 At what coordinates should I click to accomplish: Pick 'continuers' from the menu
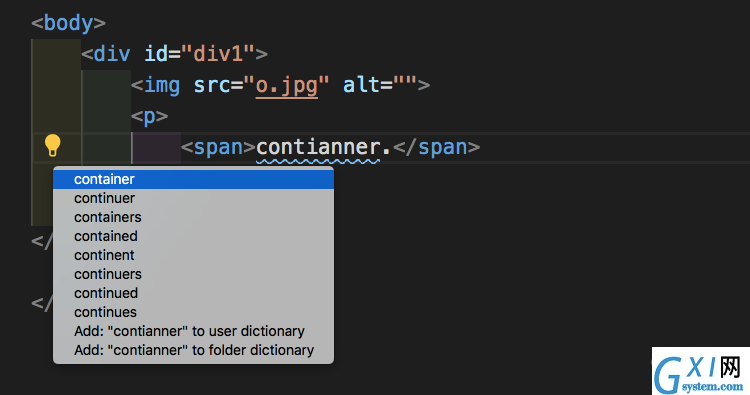[x=193, y=274]
